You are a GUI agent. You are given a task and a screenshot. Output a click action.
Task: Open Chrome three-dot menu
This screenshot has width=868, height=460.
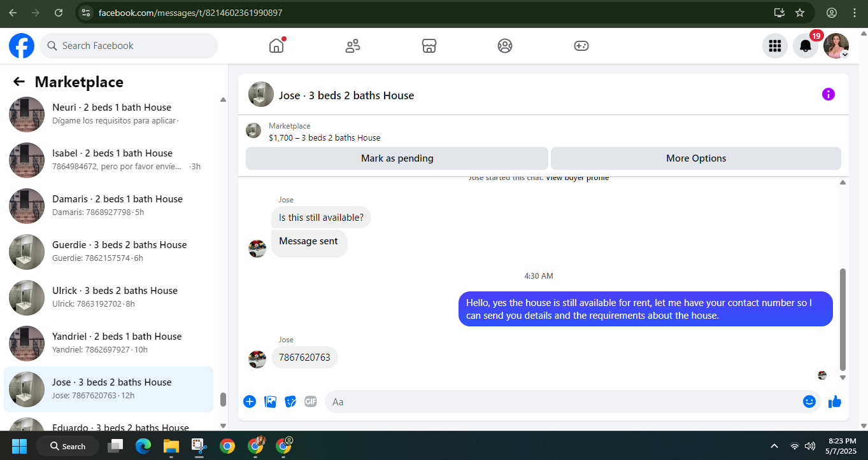tap(855, 13)
